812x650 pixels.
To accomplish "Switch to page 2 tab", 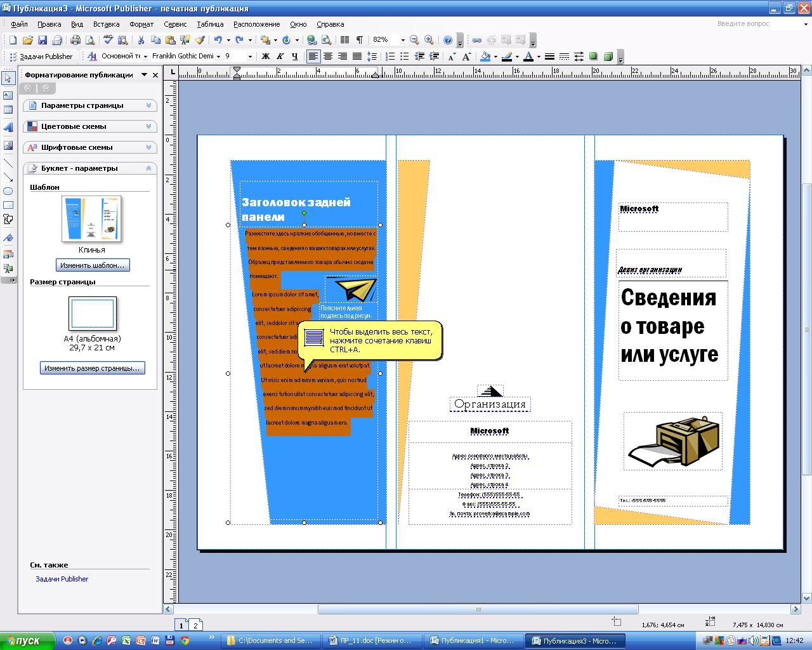I will point(195,625).
